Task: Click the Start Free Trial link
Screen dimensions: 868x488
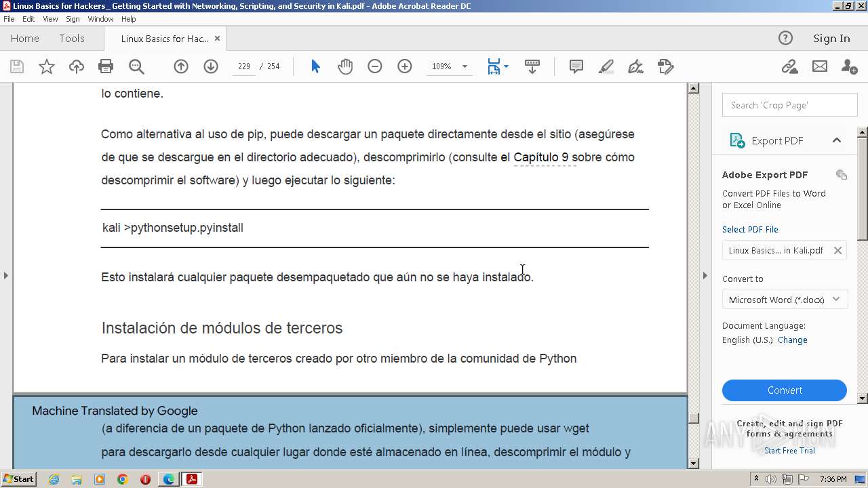Action: pyautogui.click(x=789, y=451)
